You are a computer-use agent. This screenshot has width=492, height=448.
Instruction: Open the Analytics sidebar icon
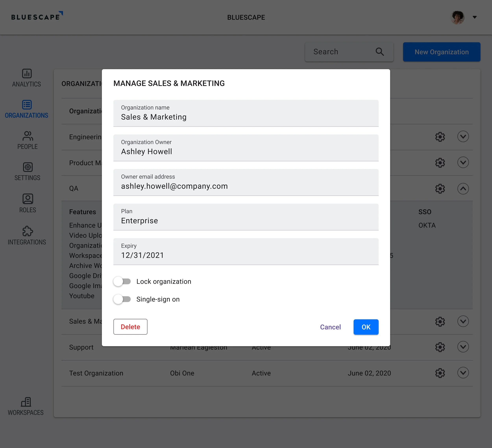[x=27, y=73]
